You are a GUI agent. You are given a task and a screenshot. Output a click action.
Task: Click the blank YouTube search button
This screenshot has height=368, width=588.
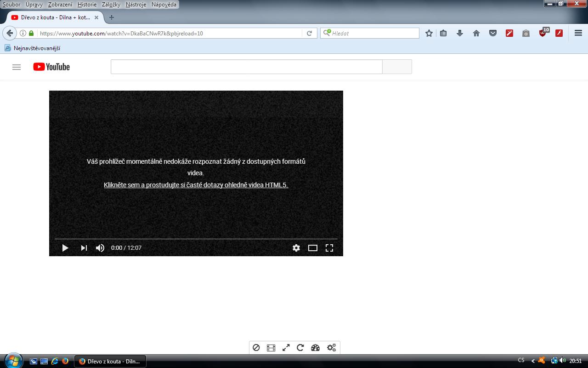(x=397, y=67)
